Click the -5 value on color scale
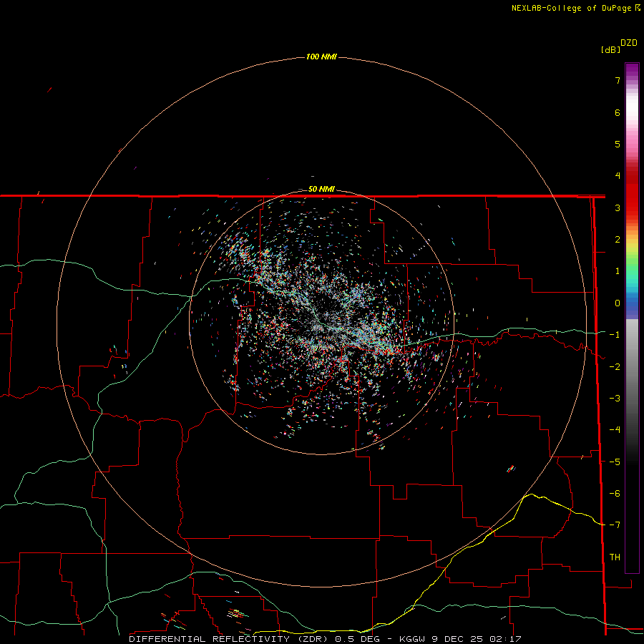The height and width of the screenshot is (644, 644). pyautogui.click(x=615, y=462)
